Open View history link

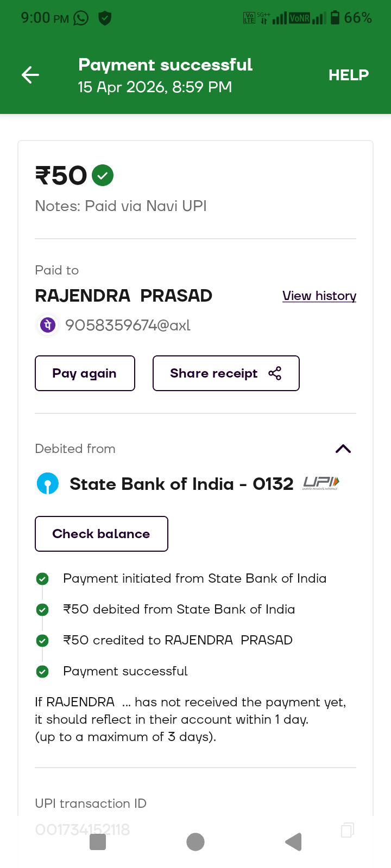click(x=319, y=296)
